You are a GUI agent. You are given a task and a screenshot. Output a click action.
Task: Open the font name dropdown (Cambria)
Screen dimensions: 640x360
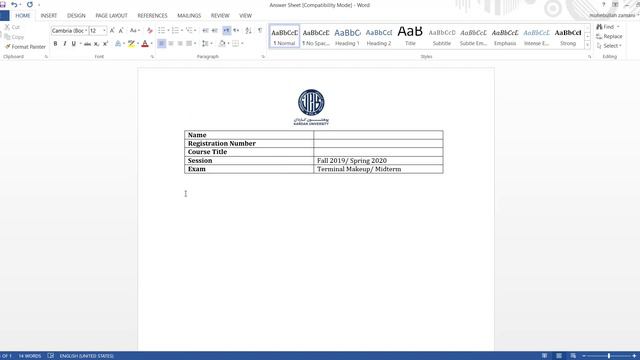(86, 31)
